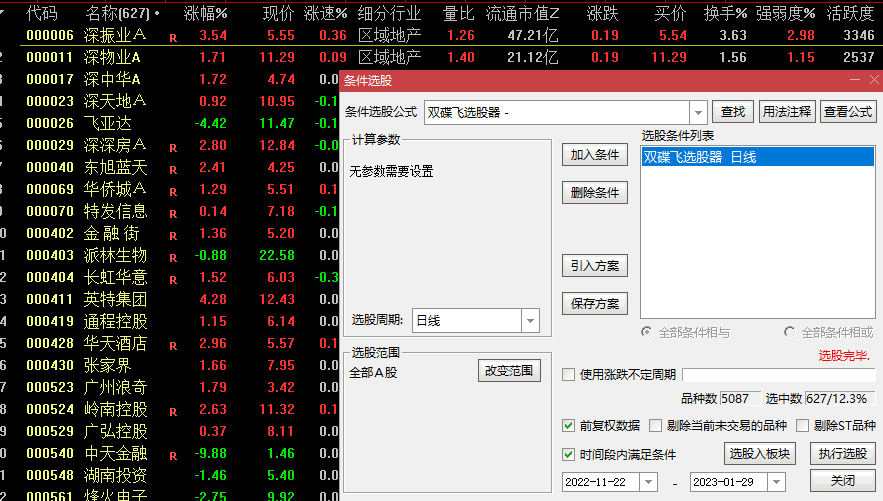The image size is (883, 501).
Task: Close the 条件选股 dialog with X
Action: [874, 80]
